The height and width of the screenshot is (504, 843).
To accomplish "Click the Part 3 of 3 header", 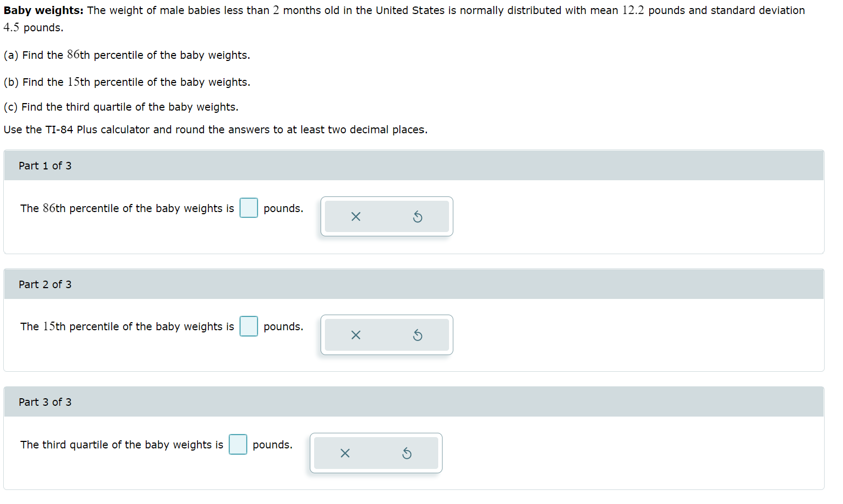I will [x=45, y=401].
